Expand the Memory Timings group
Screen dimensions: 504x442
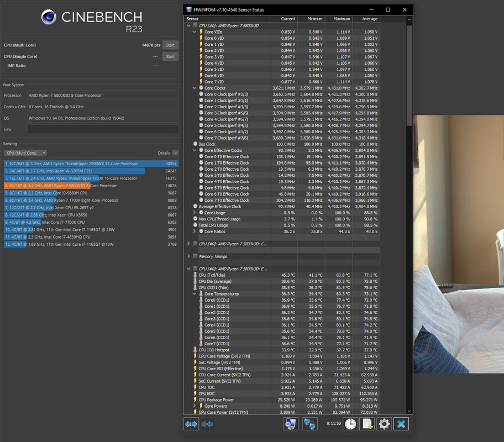pyautogui.click(x=188, y=256)
